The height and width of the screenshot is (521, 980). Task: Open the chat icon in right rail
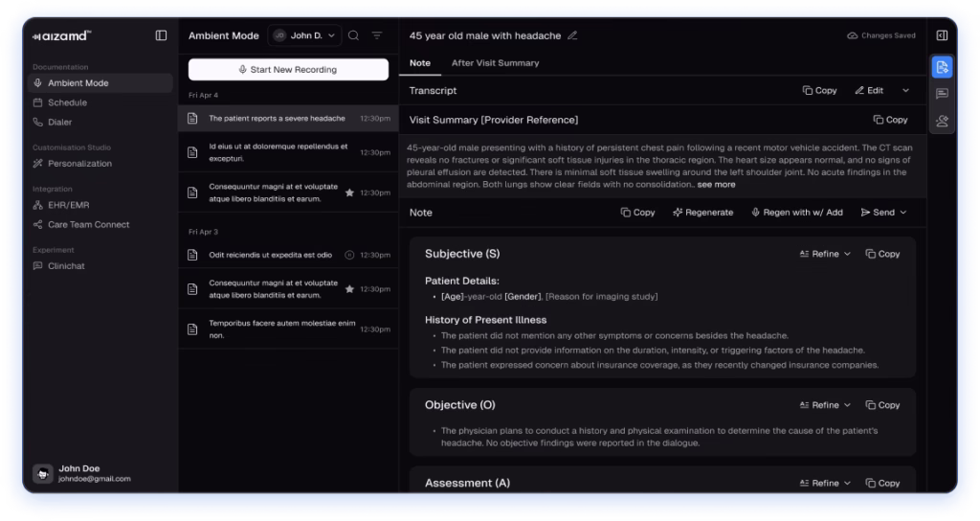942,94
